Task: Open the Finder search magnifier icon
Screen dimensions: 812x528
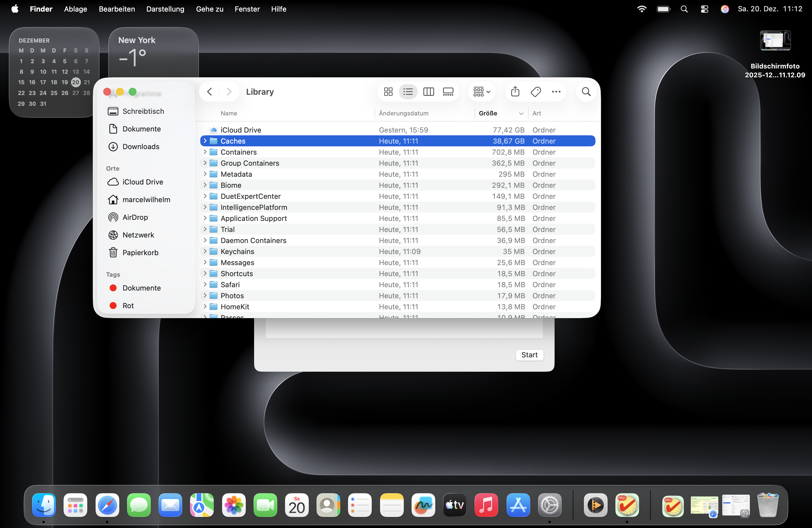Action: 586,92
